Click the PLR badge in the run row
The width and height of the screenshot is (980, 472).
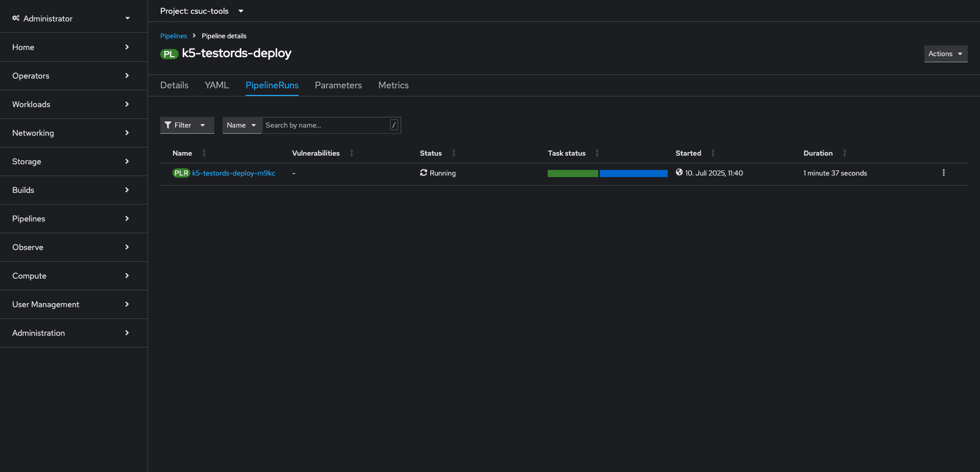(x=181, y=173)
